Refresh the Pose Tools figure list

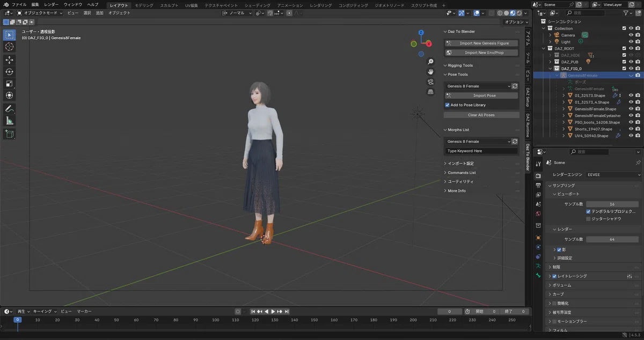[x=515, y=86]
